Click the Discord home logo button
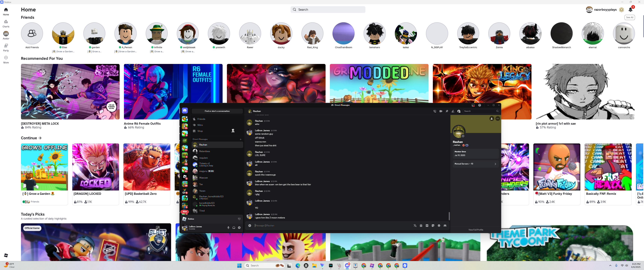 point(185,110)
